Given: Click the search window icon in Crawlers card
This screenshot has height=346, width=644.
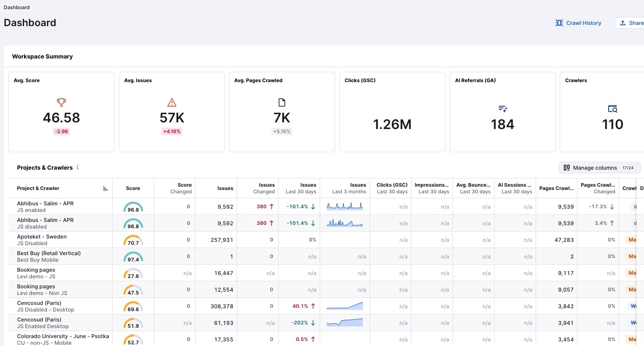Looking at the screenshot, I should (613, 109).
